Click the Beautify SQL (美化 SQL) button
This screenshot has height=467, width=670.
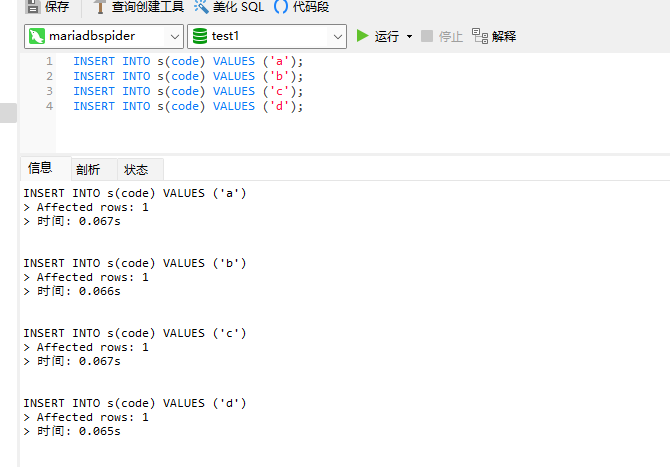tap(229, 6)
